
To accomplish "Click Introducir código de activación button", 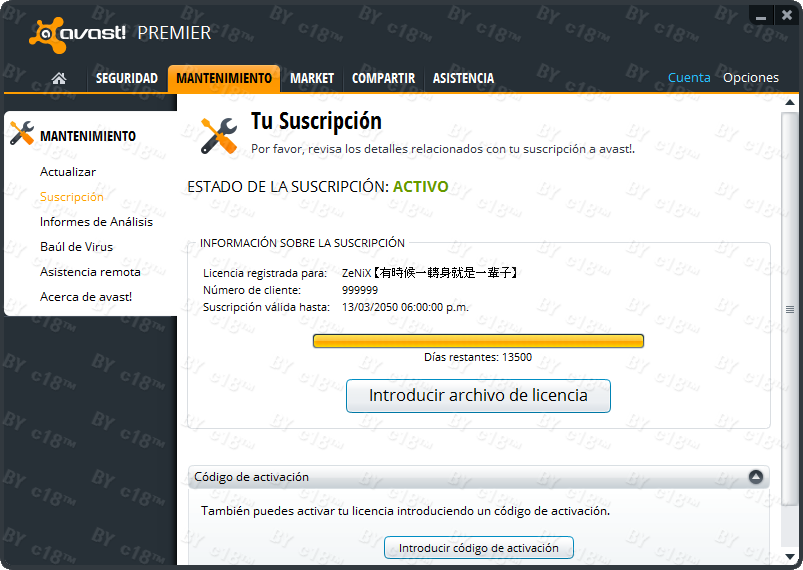I will point(478,548).
